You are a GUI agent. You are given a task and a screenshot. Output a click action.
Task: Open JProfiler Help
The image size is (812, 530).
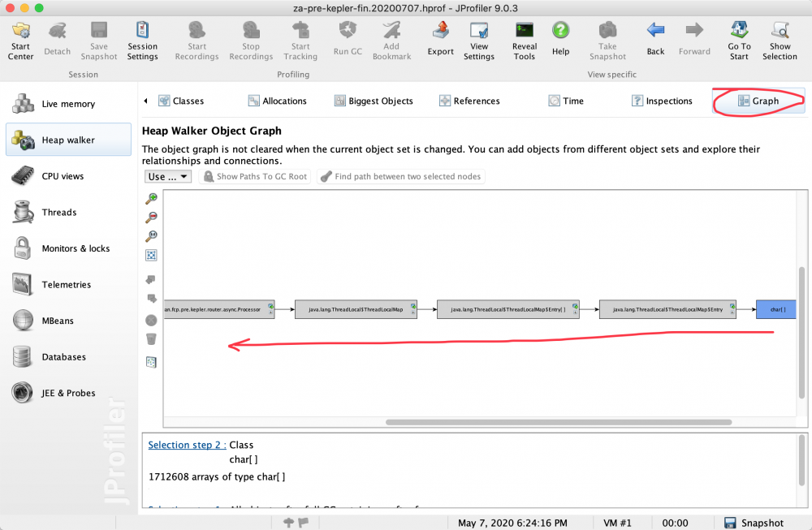560,41
